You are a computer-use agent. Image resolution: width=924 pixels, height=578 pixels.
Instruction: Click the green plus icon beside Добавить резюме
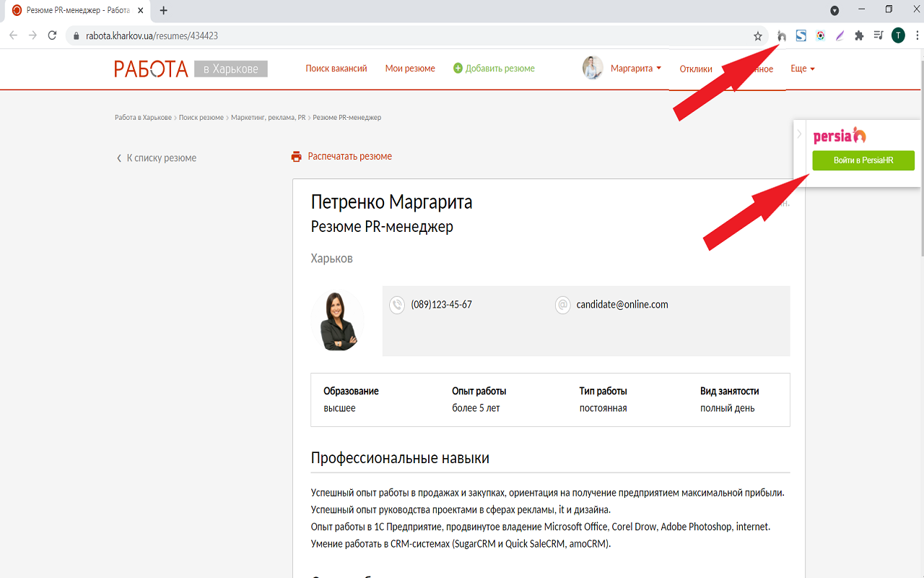pyautogui.click(x=457, y=67)
